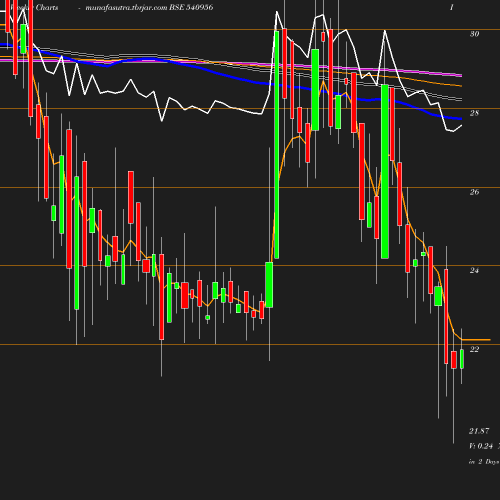This screenshot has width=500, height=500.
Task: Click the price axis label "26"
Action: [x=474, y=192]
